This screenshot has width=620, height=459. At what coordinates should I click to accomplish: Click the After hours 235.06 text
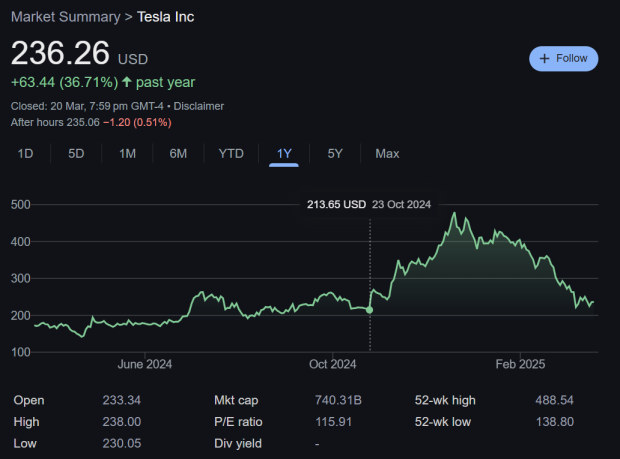click(55, 123)
